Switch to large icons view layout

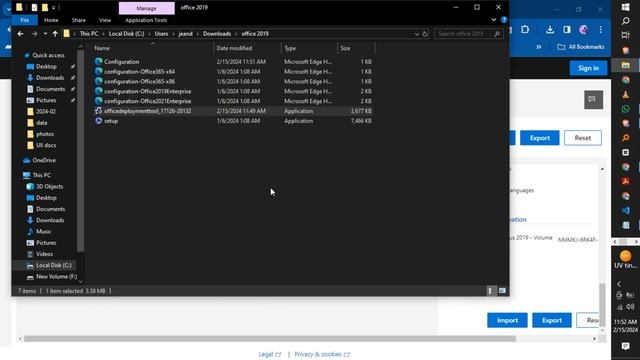pyautogui.click(x=502, y=291)
